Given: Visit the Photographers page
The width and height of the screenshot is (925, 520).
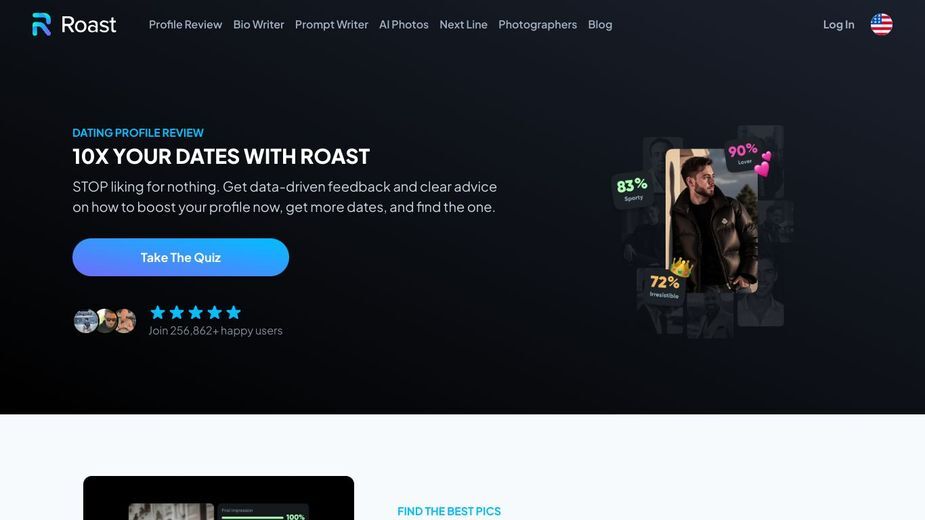Looking at the screenshot, I should [x=537, y=24].
